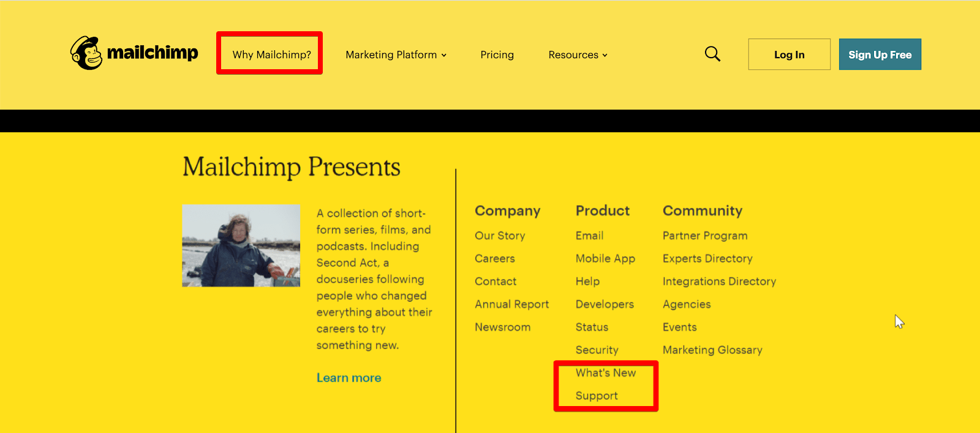The height and width of the screenshot is (433, 980).
Task: Expand Marketing Platform dropdown
Action: click(x=396, y=55)
